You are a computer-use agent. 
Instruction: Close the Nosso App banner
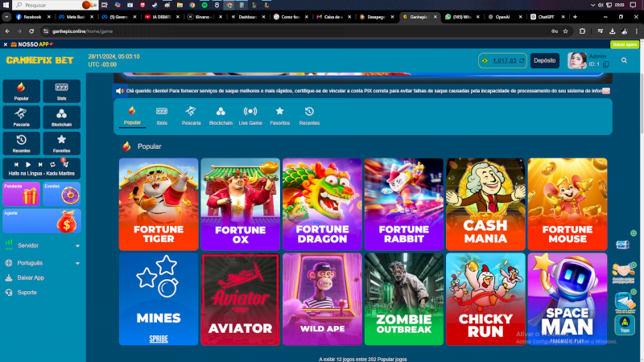[6, 44]
